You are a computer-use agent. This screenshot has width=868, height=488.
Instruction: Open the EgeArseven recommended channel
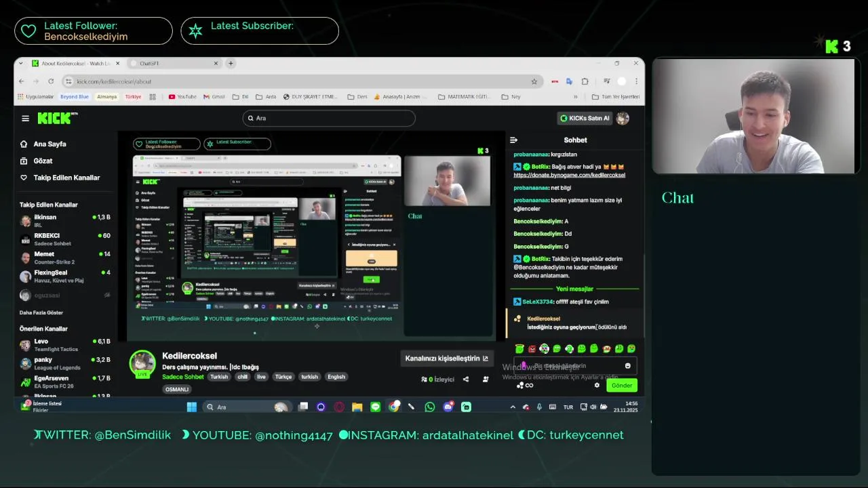pos(64,382)
